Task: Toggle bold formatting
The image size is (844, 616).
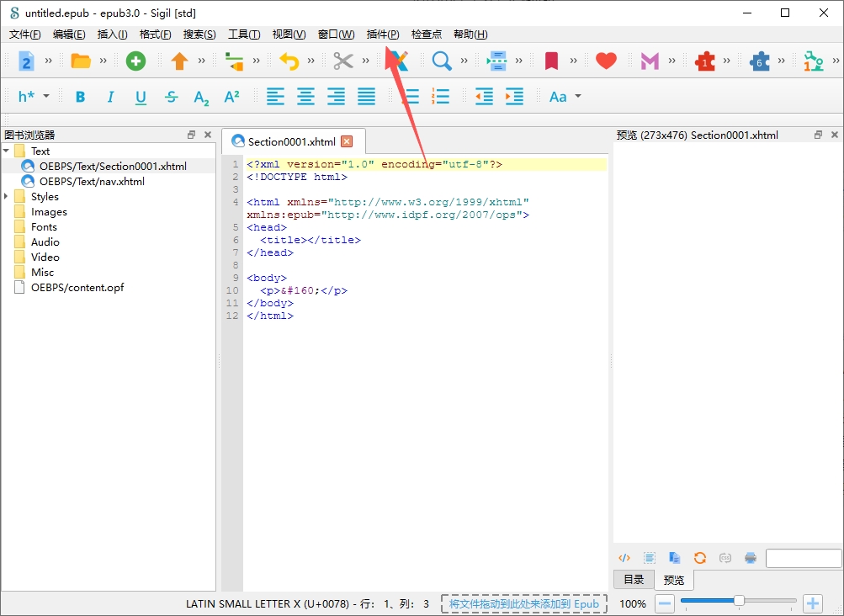Action: 80,97
